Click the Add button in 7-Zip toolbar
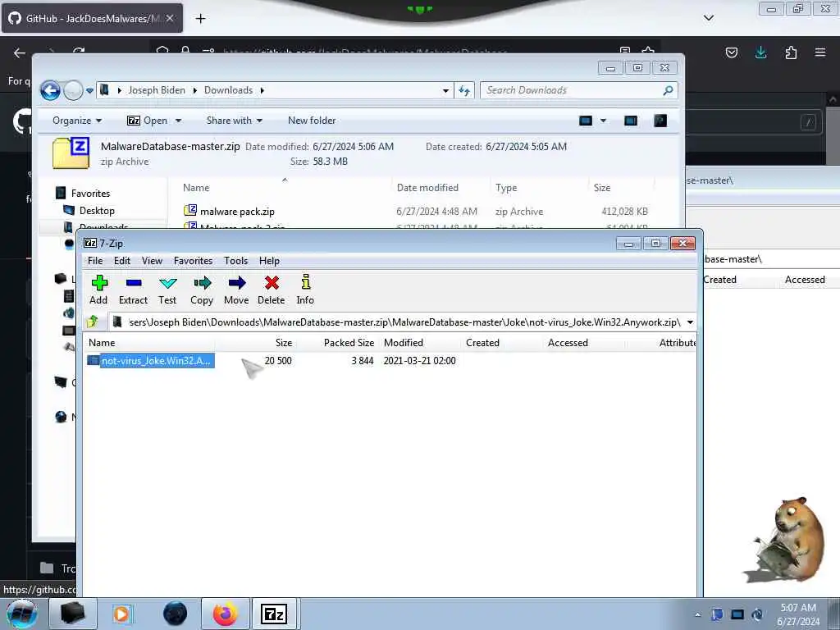Viewport: 840px width, 630px height. pos(98,290)
